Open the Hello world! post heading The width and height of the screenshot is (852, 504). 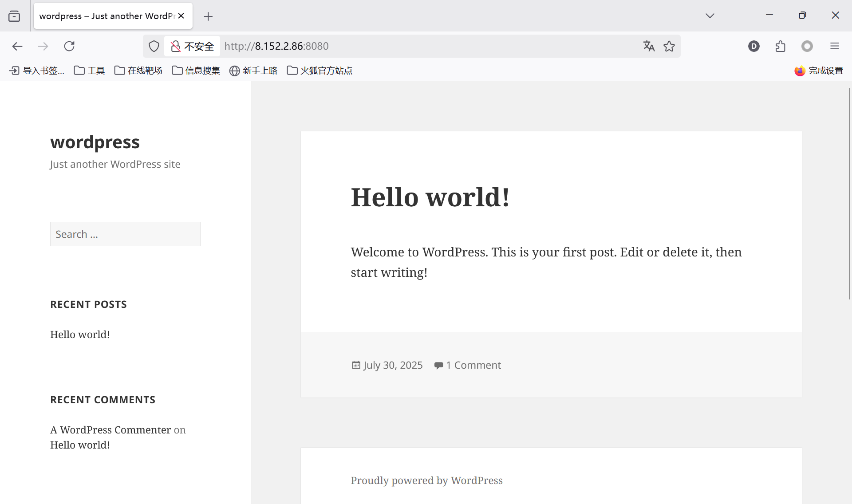430,197
